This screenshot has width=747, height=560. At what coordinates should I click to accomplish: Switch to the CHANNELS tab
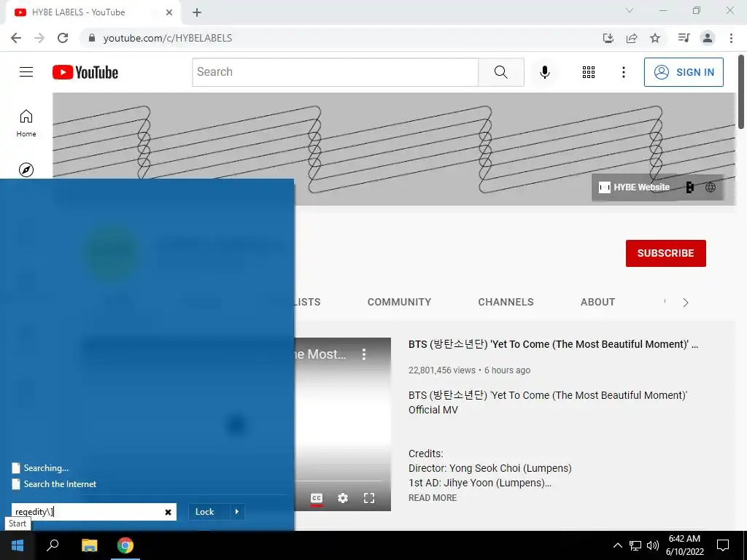pyautogui.click(x=506, y=302)
